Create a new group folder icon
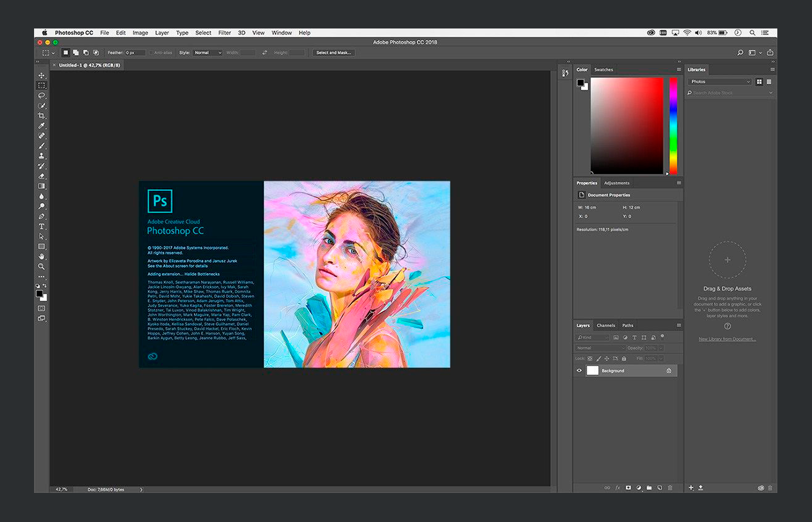This screenshot has height=522, width=812. (649, 488)
